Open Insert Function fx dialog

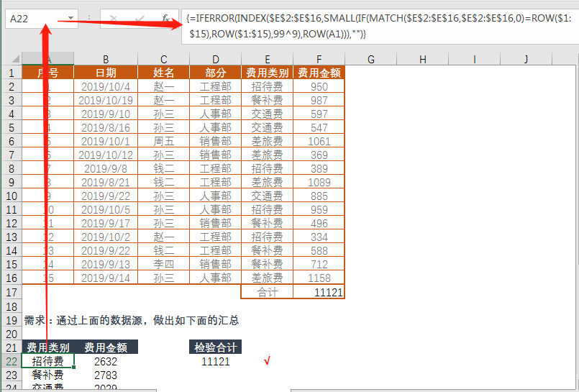point(165,18)
